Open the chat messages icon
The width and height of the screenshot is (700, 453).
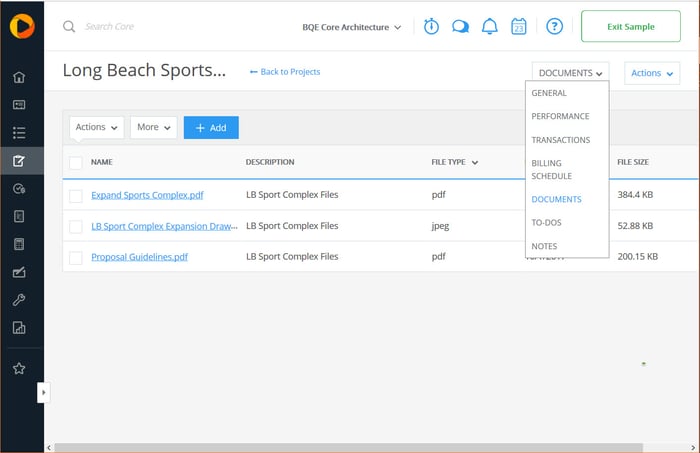click(460, 27)
